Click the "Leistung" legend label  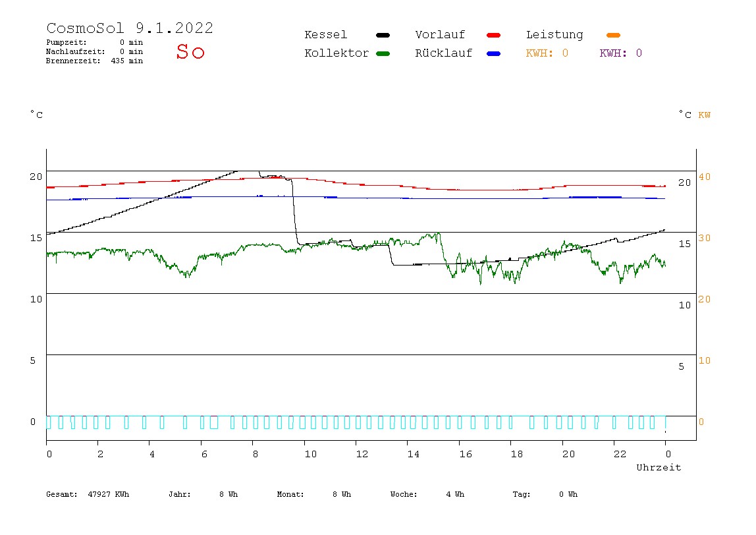point(554,35)
